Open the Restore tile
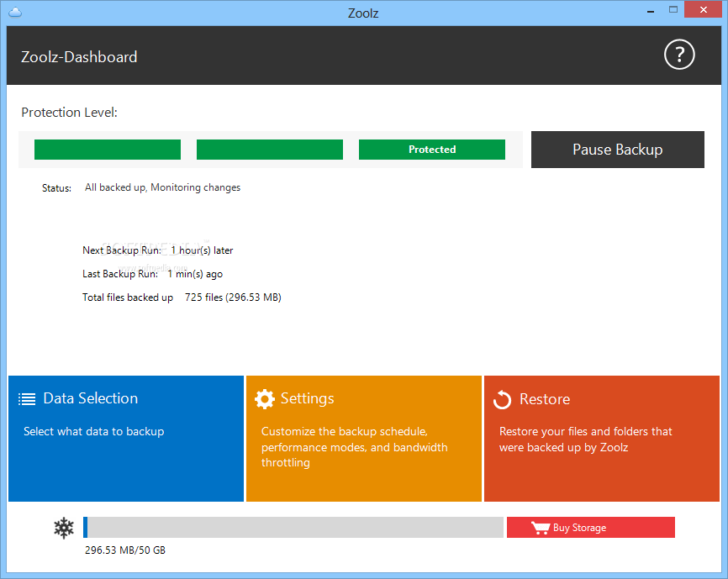 (x=602, y=439)
